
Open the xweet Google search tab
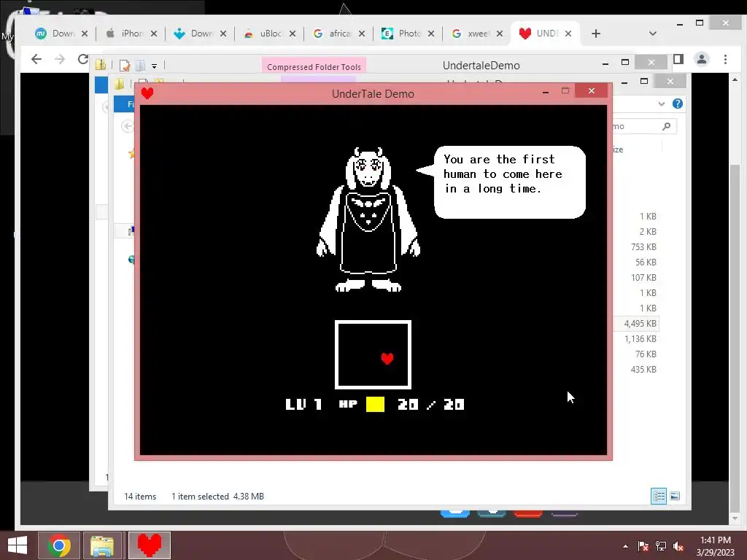(477, 34)
